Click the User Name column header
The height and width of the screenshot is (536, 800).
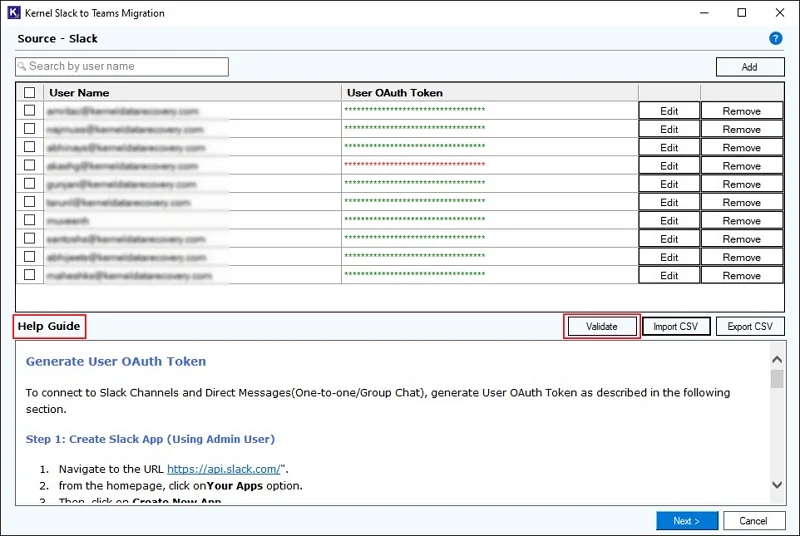[x=192, y=93]
